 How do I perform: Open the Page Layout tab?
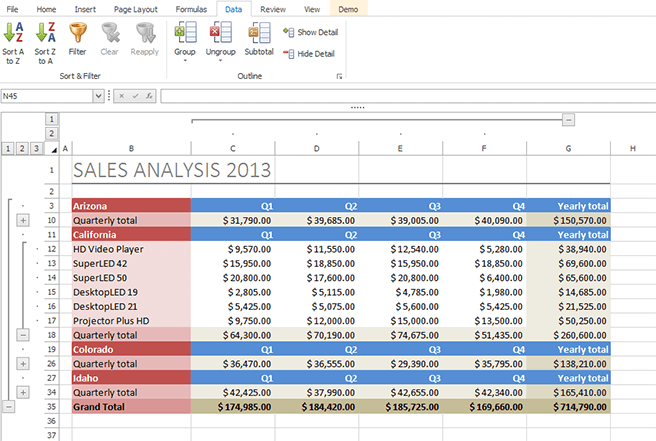point(135,8)
